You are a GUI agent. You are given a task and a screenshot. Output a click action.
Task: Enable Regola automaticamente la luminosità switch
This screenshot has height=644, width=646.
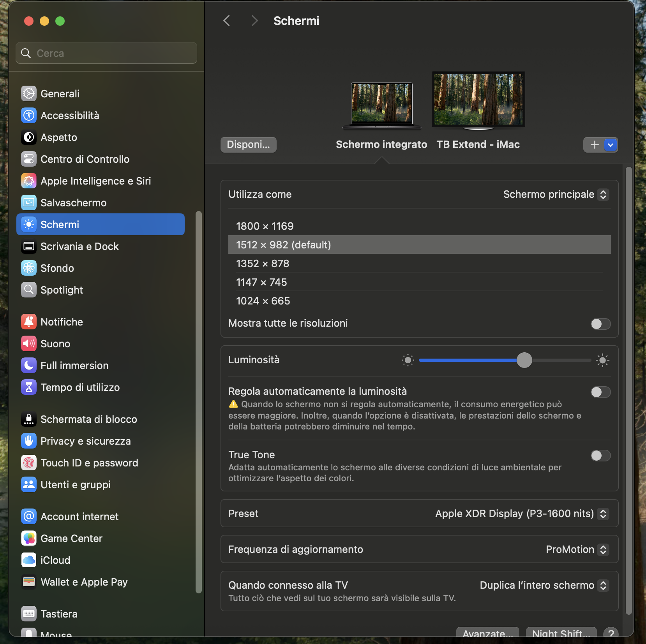click(600, 392)
